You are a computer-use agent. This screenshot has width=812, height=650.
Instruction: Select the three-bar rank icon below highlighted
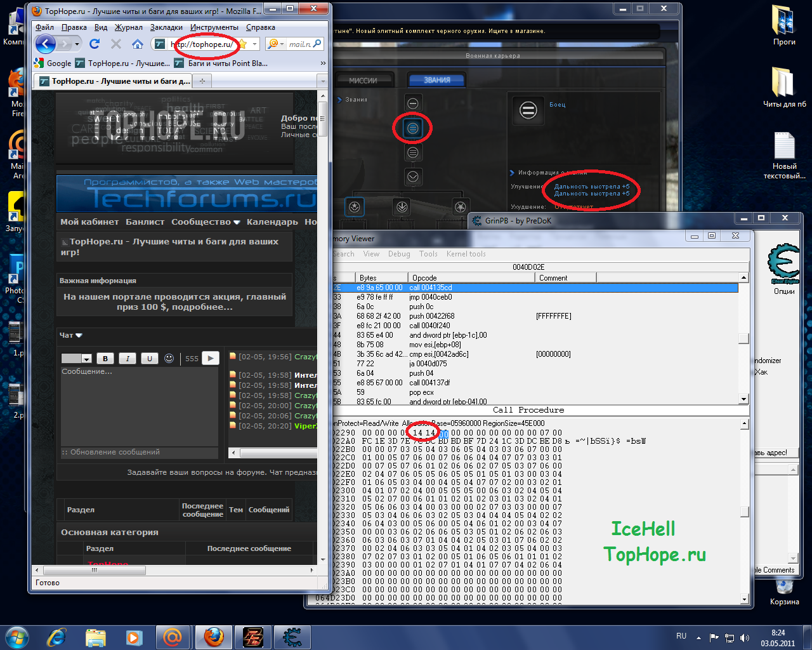(412, 152)
